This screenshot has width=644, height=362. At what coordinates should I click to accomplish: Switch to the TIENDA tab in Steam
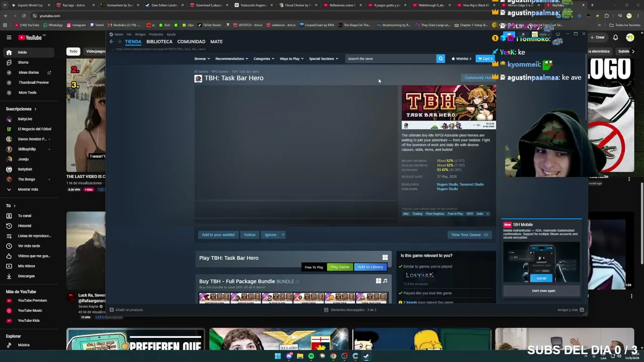click(133, 42)
